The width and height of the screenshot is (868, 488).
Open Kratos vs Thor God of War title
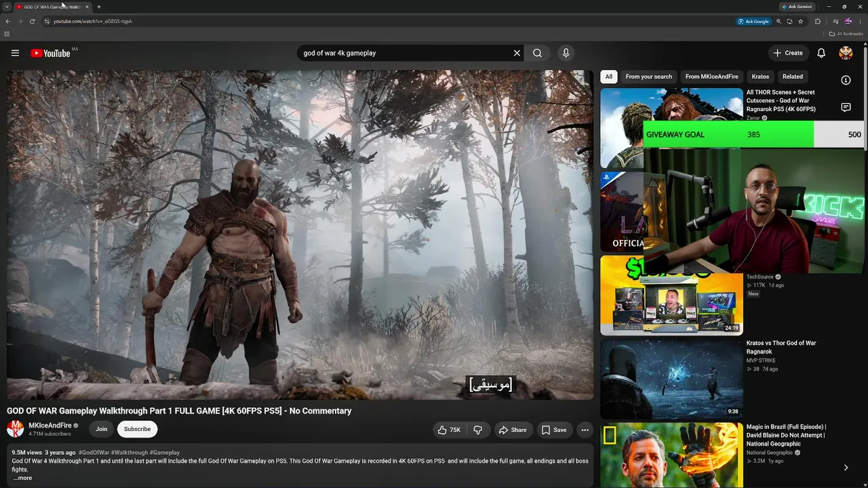(x=781, y=347)
